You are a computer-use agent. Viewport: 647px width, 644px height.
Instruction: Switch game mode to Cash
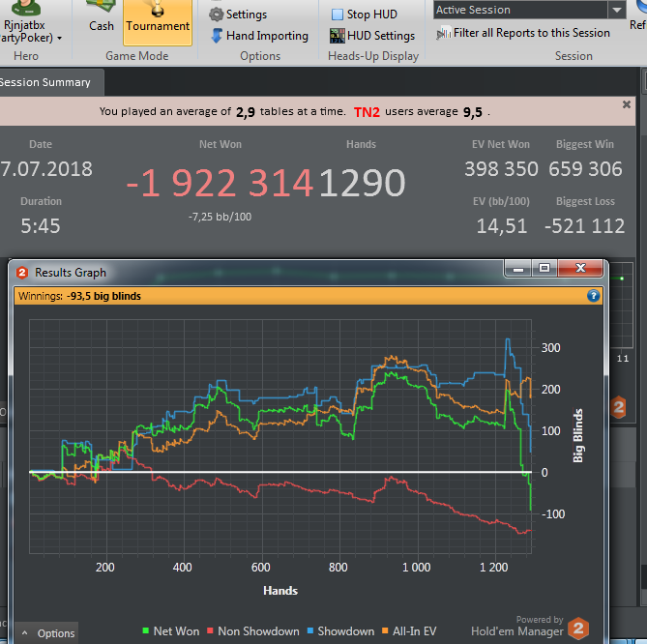[x=102, y=18]
